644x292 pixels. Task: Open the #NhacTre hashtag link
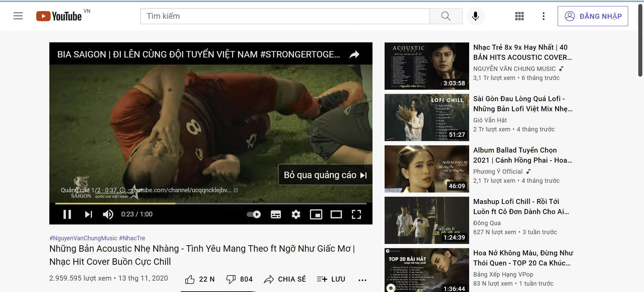132,238
